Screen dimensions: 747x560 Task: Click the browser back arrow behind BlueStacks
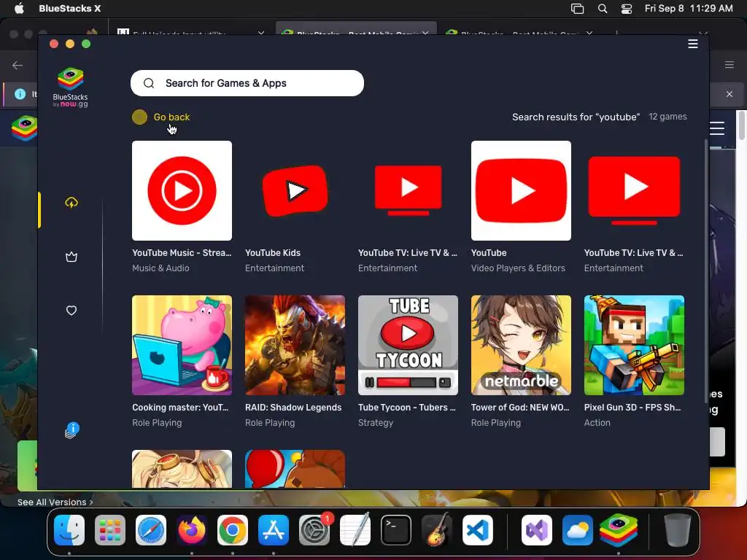pos(18,65)
